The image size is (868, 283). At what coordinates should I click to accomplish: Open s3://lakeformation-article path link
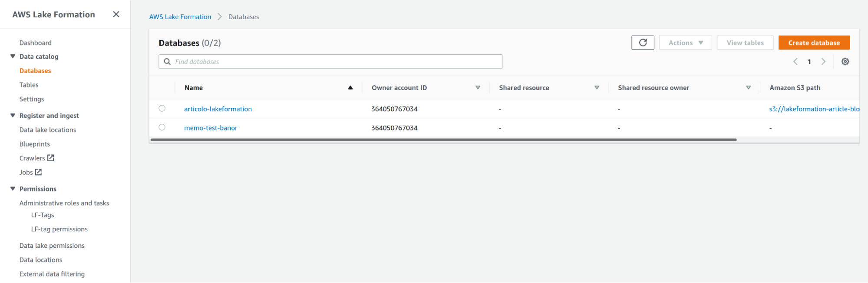(x=814, y=109)
